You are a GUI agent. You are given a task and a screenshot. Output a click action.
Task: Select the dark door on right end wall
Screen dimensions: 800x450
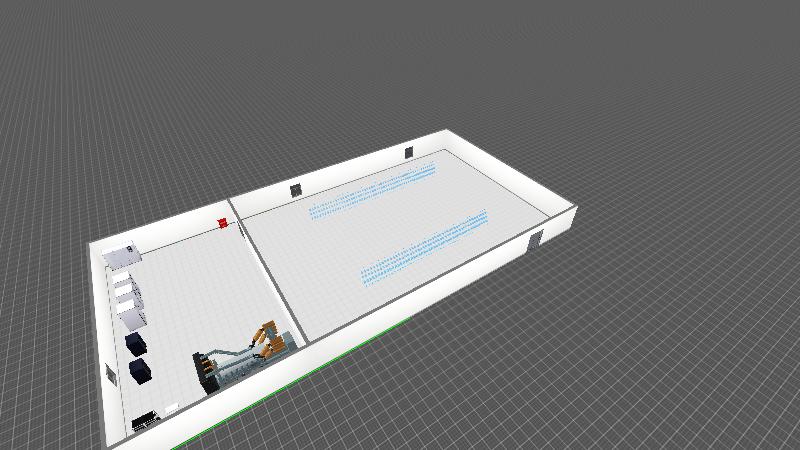point(535,240)
